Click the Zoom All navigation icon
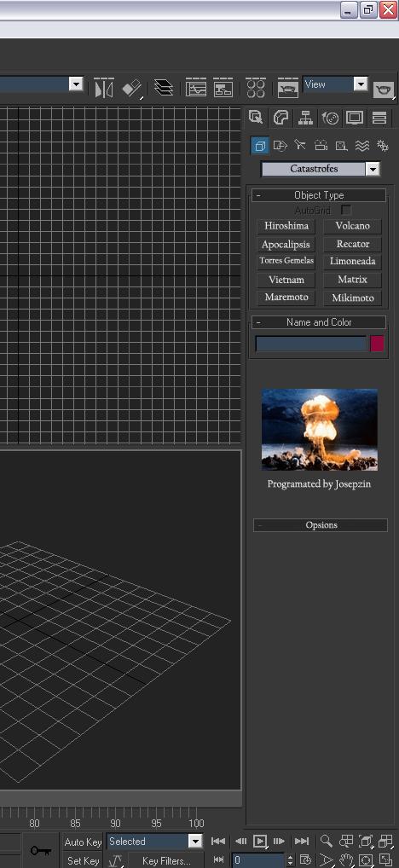399x868 pixels. [x=346, y=842]
